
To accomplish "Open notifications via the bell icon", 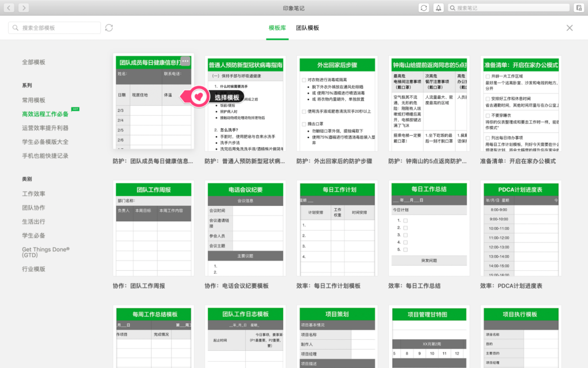I will [x=439, y=7].
